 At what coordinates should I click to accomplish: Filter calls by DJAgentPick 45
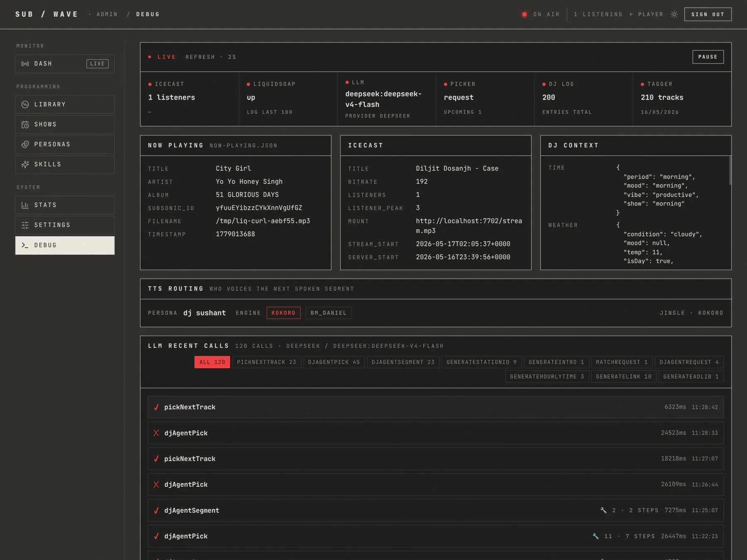pos(334,362)
